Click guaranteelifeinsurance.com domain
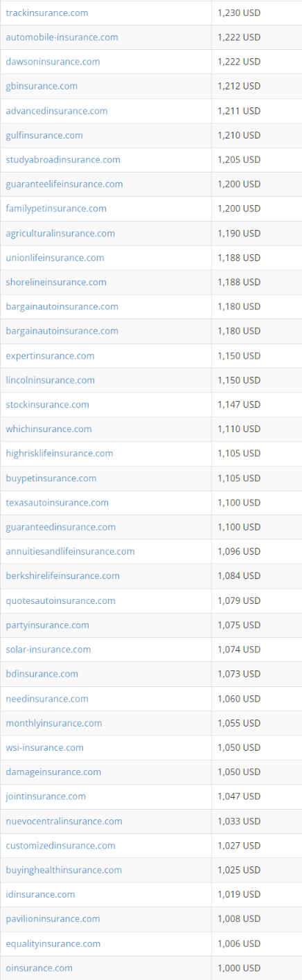 (x=64, y=184)
